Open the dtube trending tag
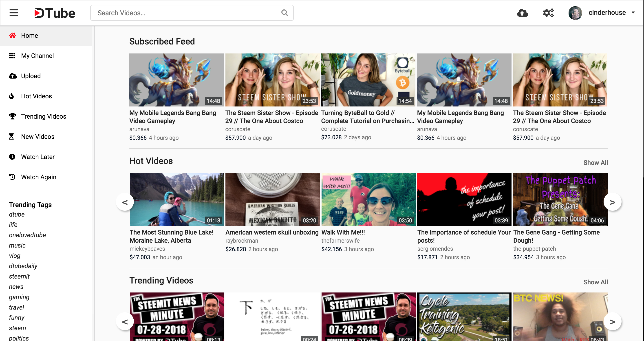The image size is (644, 341). click(x=17, y=214)
